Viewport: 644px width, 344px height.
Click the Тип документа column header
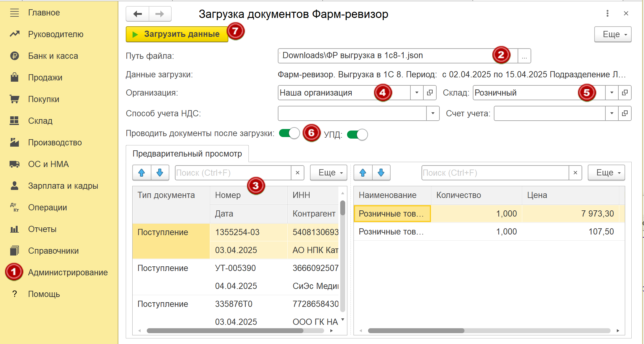171,204
